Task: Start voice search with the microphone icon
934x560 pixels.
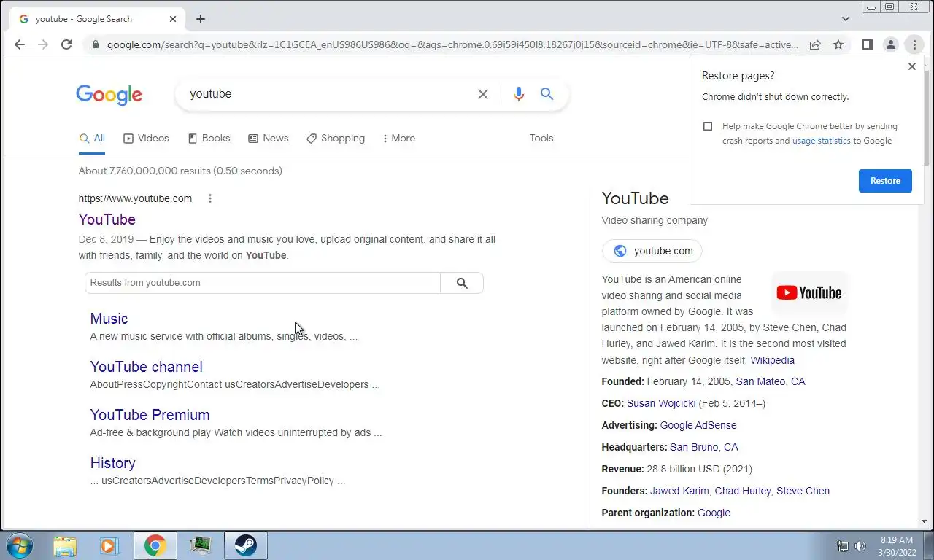Action: point(519,94)
